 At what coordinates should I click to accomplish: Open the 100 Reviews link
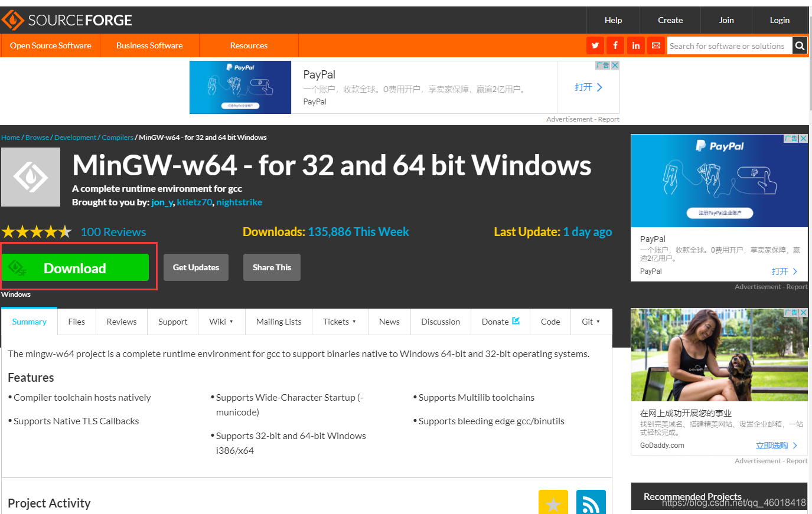point(113,232)
